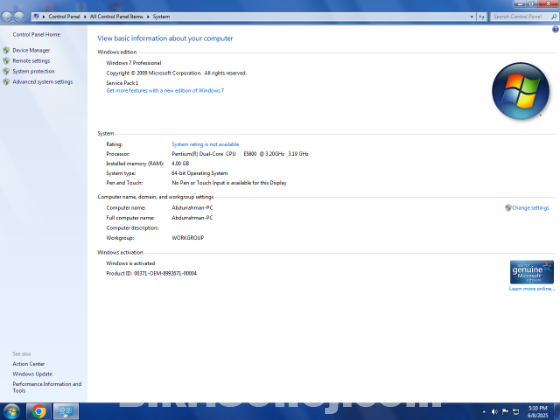Click the Windows logo orb image
560x420 pixels.
[520, 91]
